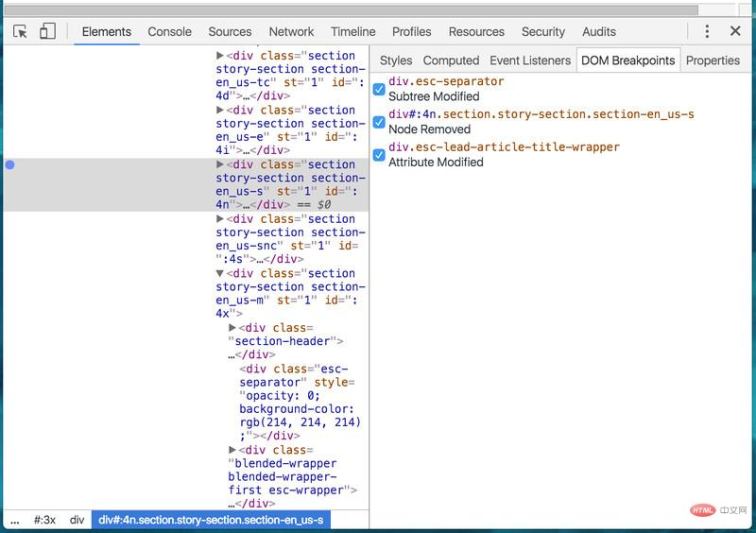The height and width of the screenshot is (533, 756).
Task: Close the DevTools panel
Action: point(735,31)
